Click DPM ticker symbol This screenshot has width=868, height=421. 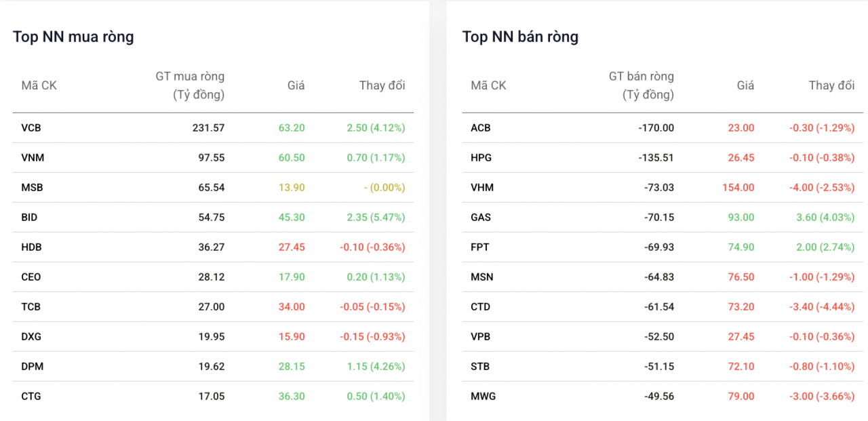[32, 366]
